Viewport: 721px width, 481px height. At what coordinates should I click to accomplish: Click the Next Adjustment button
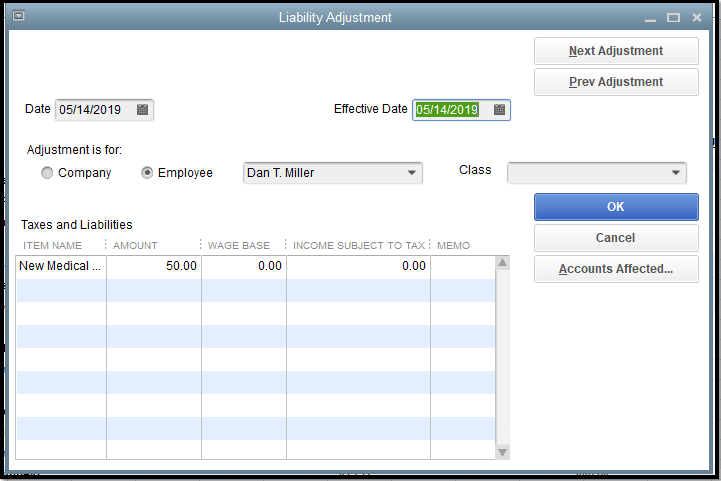(x=616, y=51)
